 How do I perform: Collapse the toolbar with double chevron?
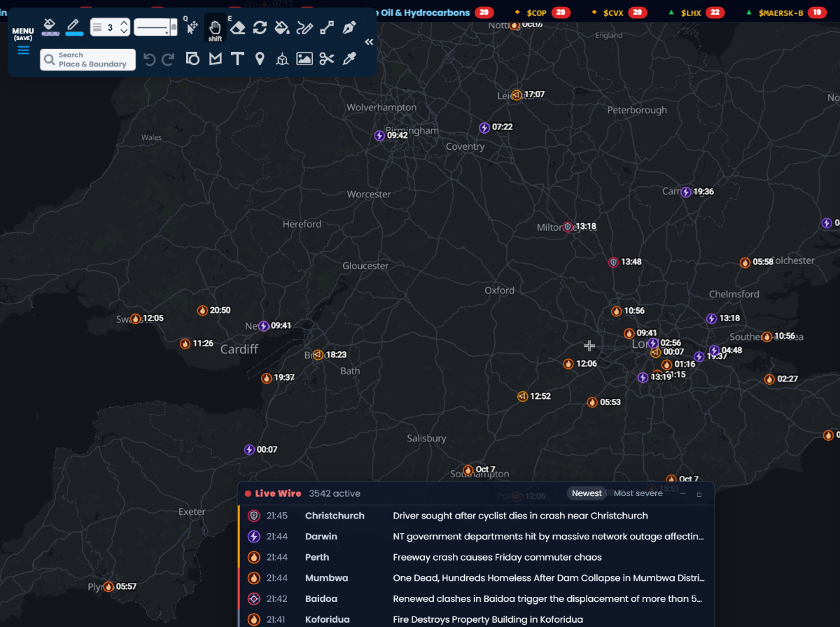(x=369, y=42)
